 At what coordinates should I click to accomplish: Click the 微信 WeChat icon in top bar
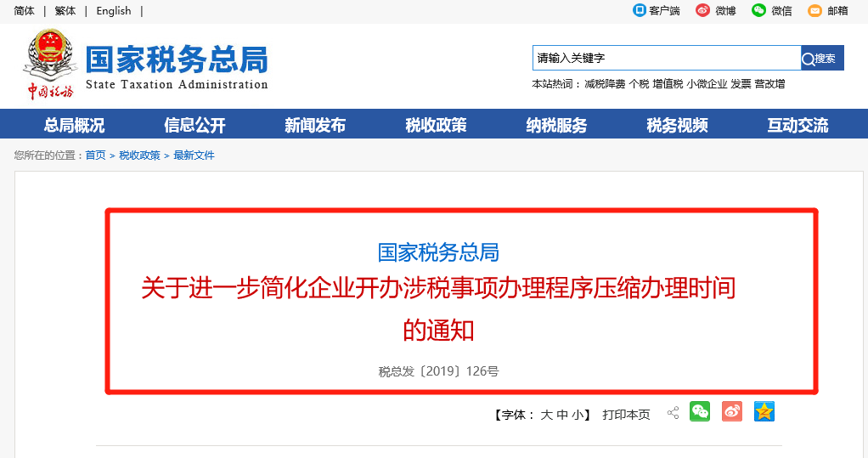(758, 10)
